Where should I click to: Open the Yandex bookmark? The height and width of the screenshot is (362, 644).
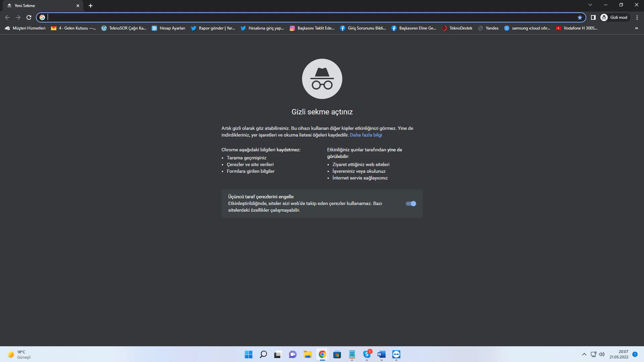click(488, 28)
